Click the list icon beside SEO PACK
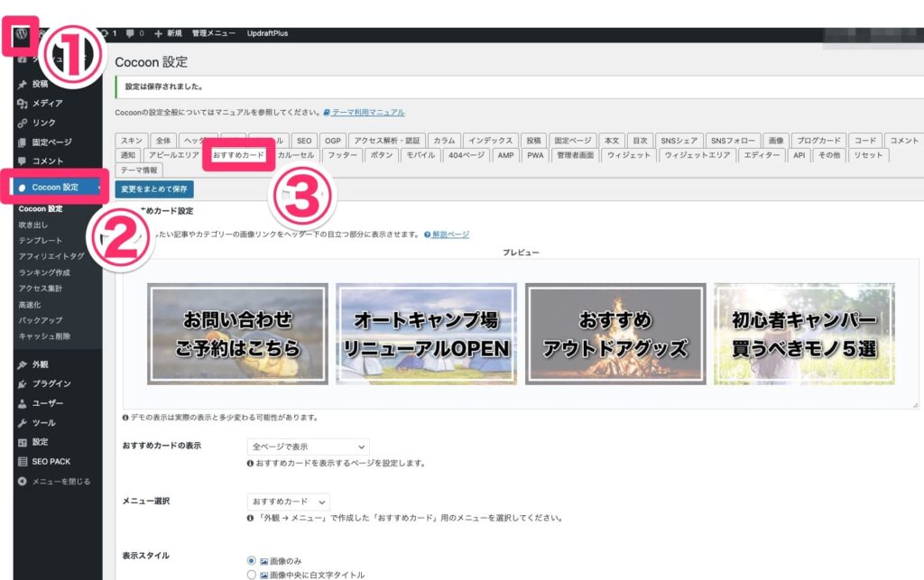This screenshot has height=580, width=924. pos(23,462)
